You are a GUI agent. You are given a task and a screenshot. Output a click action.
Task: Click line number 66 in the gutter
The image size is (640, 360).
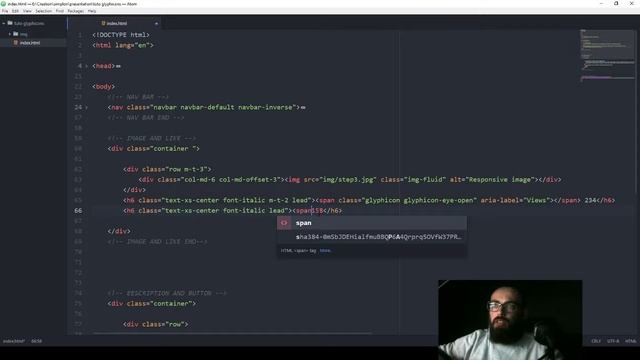78,211
